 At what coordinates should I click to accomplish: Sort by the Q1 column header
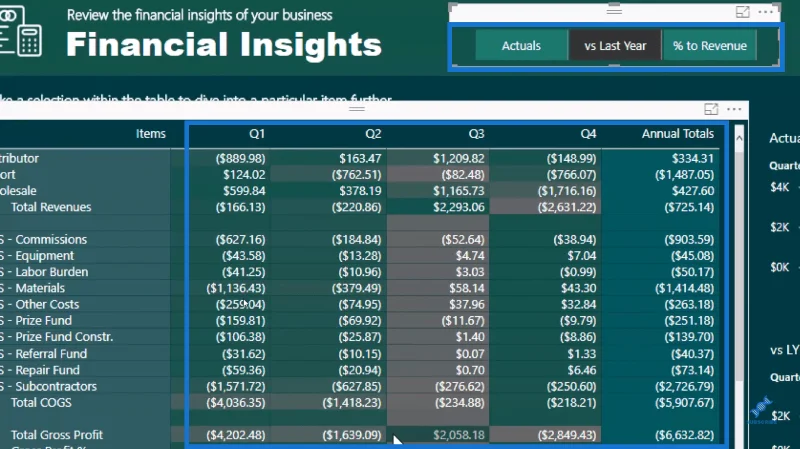click(257, 134)
